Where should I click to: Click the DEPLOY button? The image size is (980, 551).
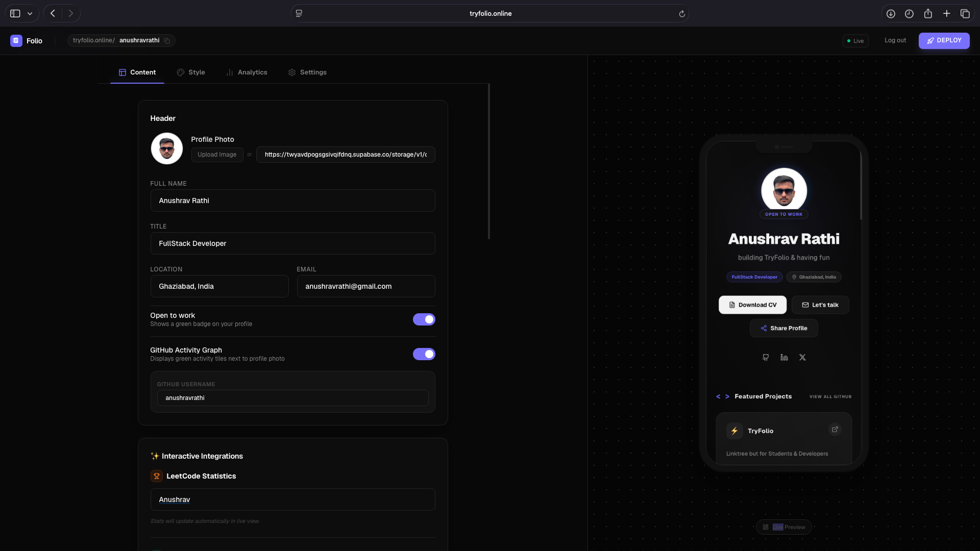click(x=944, y=41)
